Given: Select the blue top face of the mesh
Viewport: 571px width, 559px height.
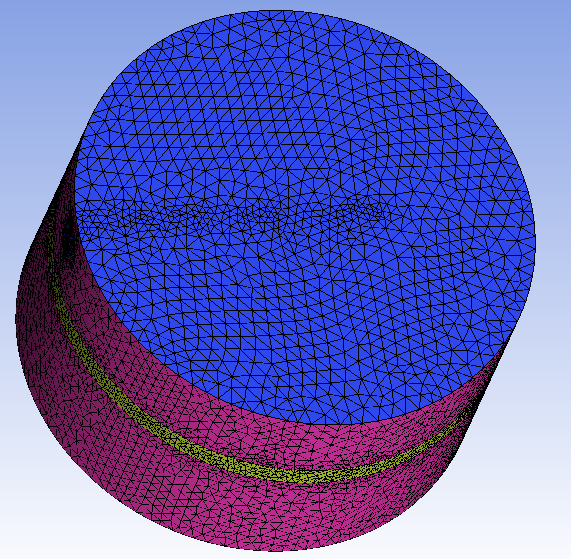Looking at the screenshot, I should pos(305,217).
